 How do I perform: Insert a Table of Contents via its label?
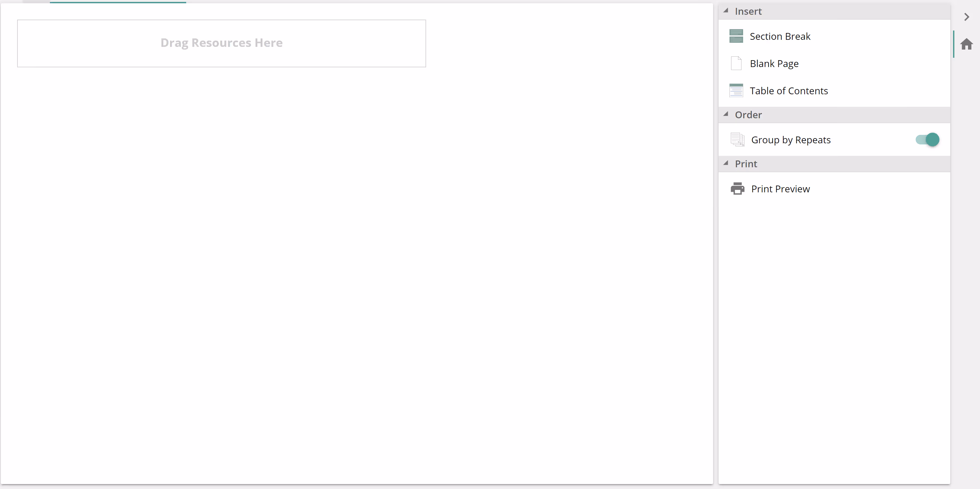click(789, 91)
